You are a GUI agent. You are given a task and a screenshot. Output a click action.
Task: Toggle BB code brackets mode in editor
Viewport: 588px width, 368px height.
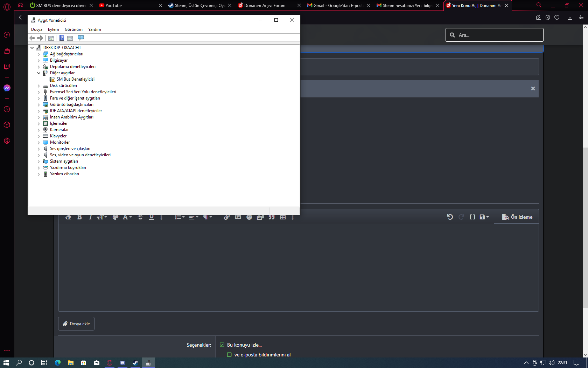coord(472,217)
